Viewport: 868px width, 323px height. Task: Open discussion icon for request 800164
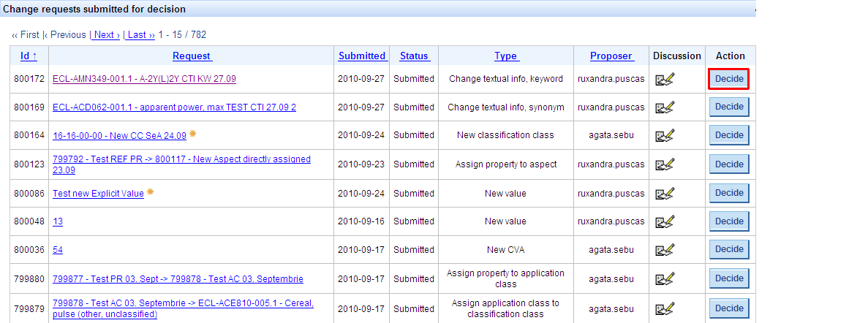[664, 135]
